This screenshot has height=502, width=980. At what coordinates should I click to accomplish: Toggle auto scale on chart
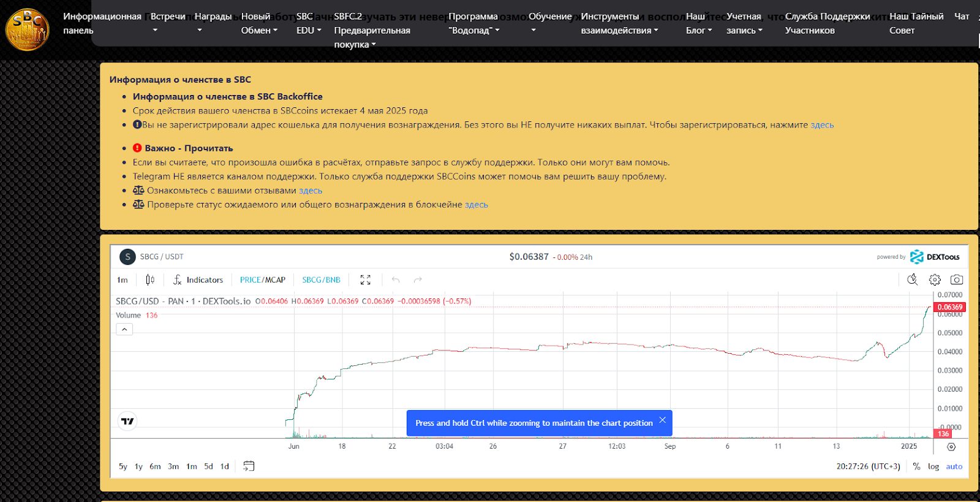pos(954,466)
